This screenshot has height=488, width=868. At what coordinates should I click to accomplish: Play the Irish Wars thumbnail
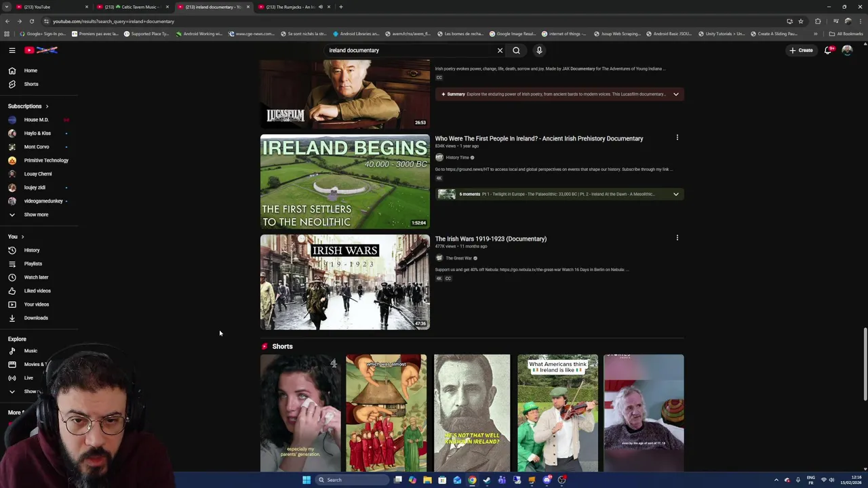(344, 282)
